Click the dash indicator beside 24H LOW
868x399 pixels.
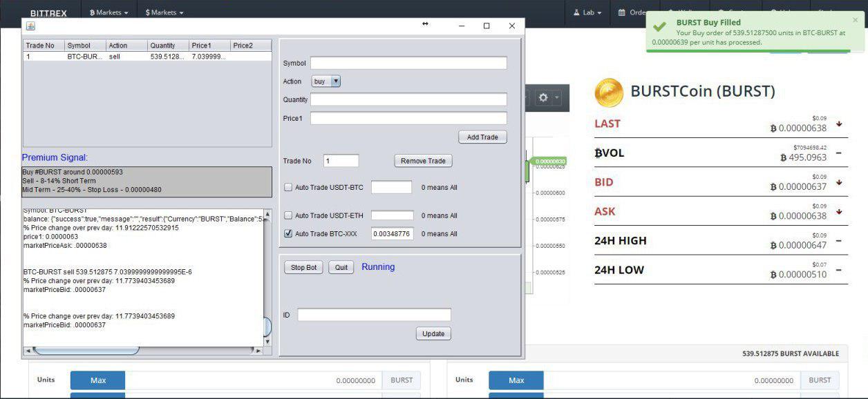(838, 270)
